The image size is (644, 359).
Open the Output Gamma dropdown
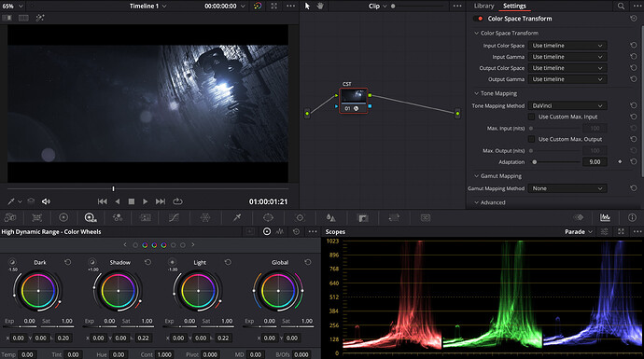click(x=567, y=79)
